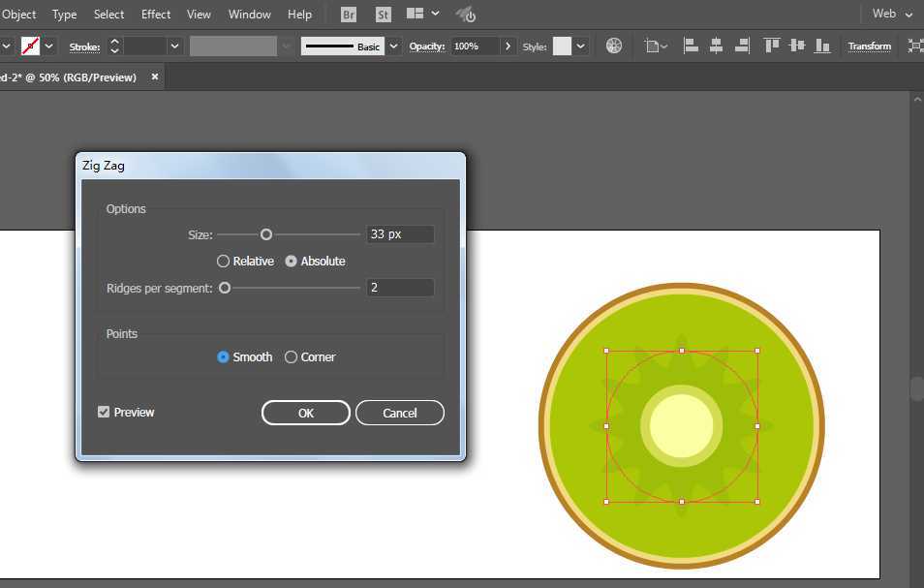Viewport: 924px width, 588px height.
Task: Click the Vertical Align Top icon
Action: coord(772,46)
